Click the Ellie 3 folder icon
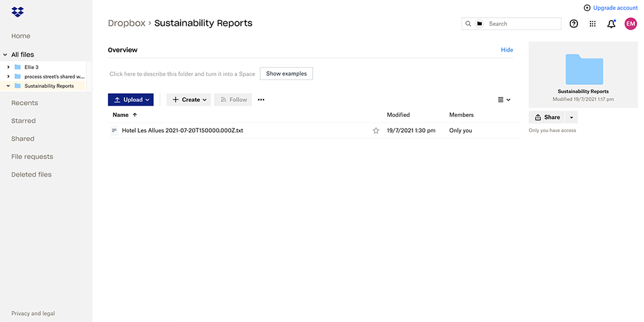Image resolution: width=644 pixels, height=322 pixels. point(18,67)
